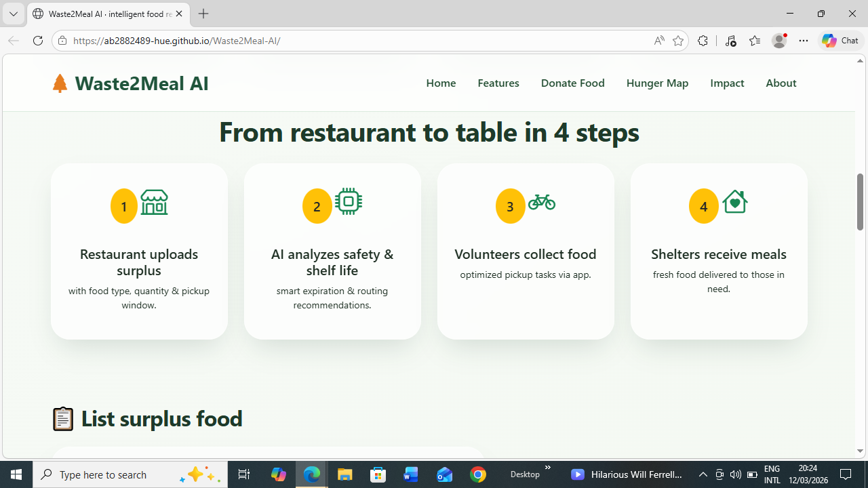Open the tab actions menu chevron

14,14
